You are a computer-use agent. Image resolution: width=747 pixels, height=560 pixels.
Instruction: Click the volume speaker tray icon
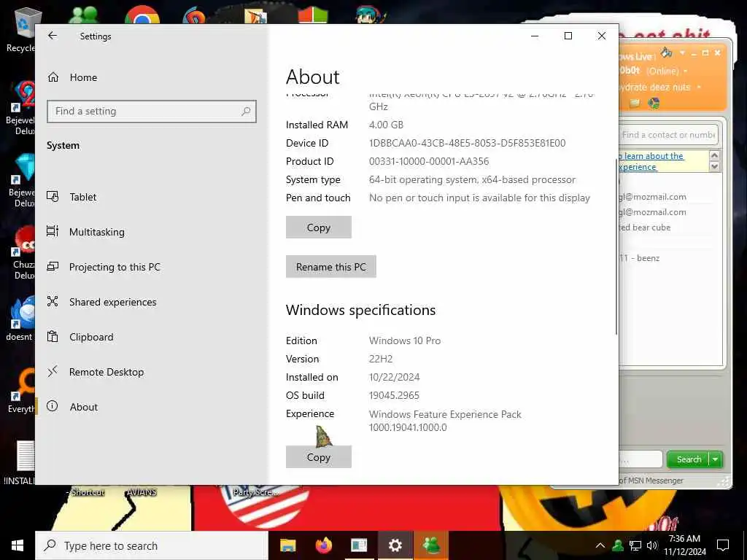(x=652, y=545)
